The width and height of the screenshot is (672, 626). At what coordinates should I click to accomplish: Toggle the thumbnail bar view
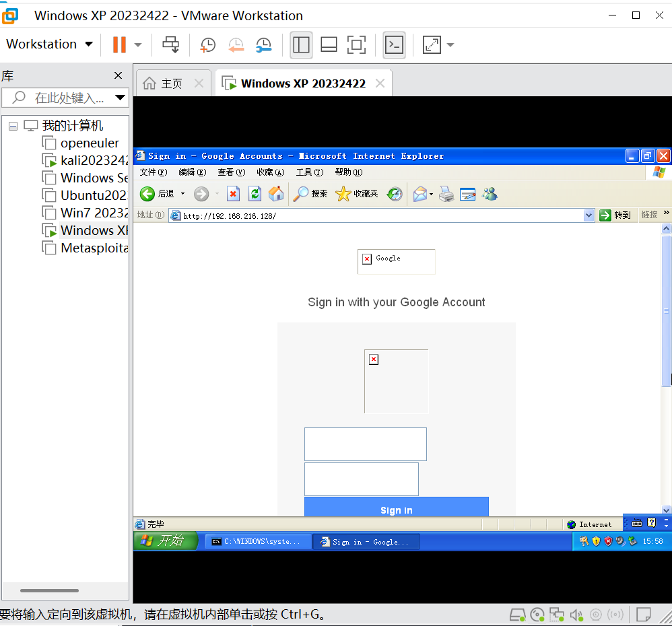329,44
